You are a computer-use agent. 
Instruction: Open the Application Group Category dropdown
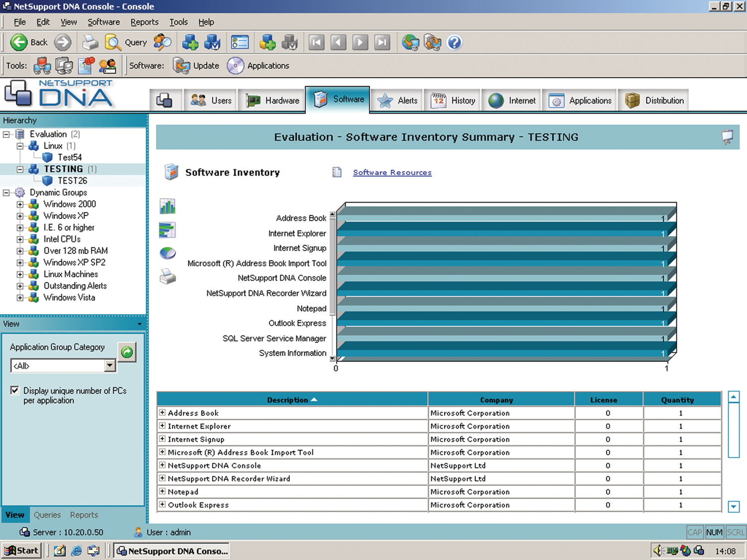tap(110, 366)
